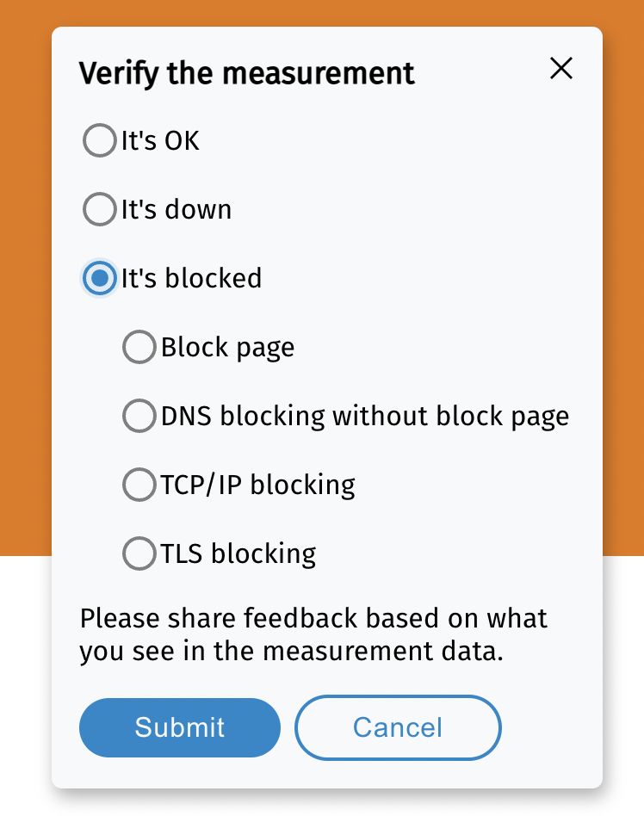Click the "TCP/IP blocking" label text
Screen dimensions: 644x816
258,485
